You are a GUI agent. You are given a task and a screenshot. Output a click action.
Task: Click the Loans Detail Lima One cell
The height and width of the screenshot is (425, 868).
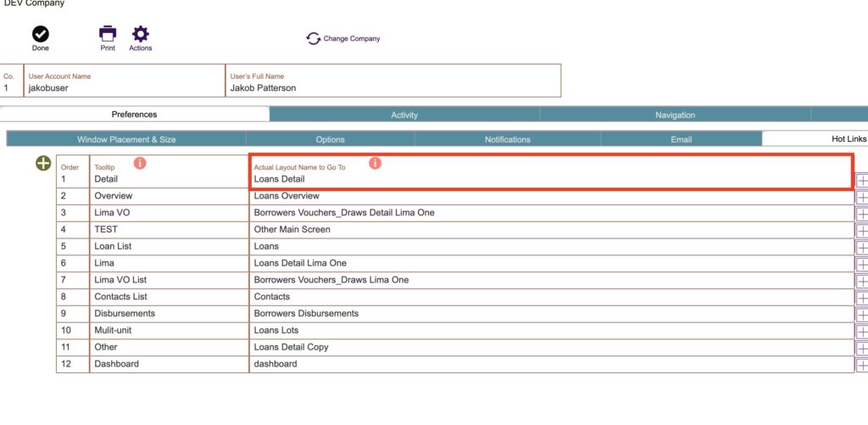pos(551,263)
